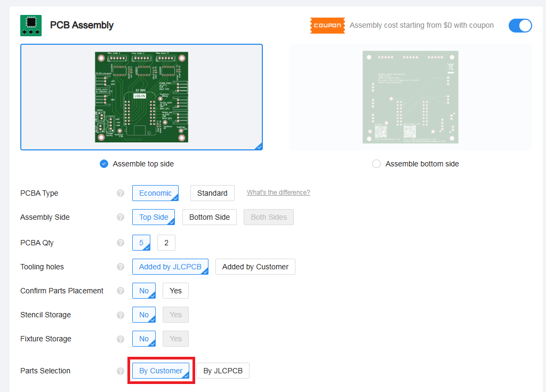Open the help icon next to Assembly Side
The height and width of the screenshot is (392, 546).
[x=121, y=217]
